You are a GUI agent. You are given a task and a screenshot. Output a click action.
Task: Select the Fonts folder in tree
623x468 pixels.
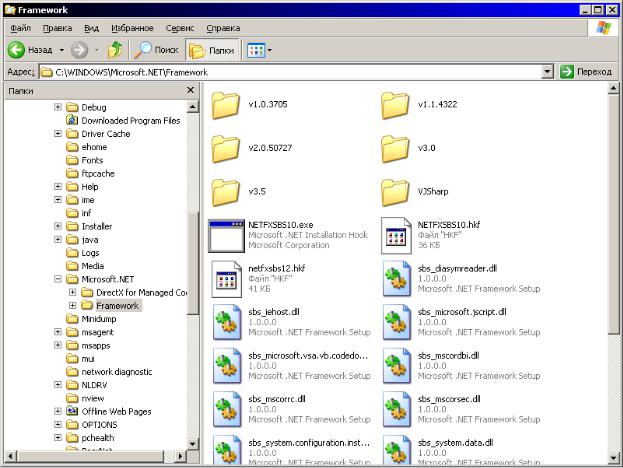coord(92,160)
